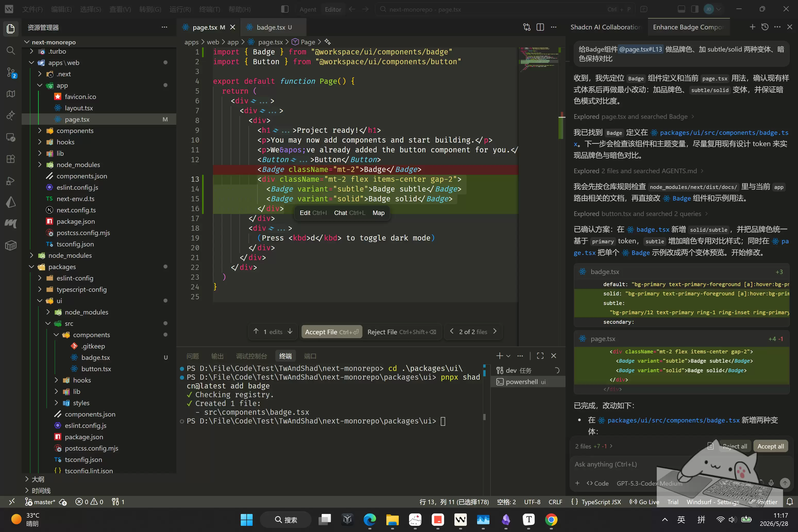Start a new chat with plus icon
The width and height of the screenshot is (798, 532).
click(753, 27)
